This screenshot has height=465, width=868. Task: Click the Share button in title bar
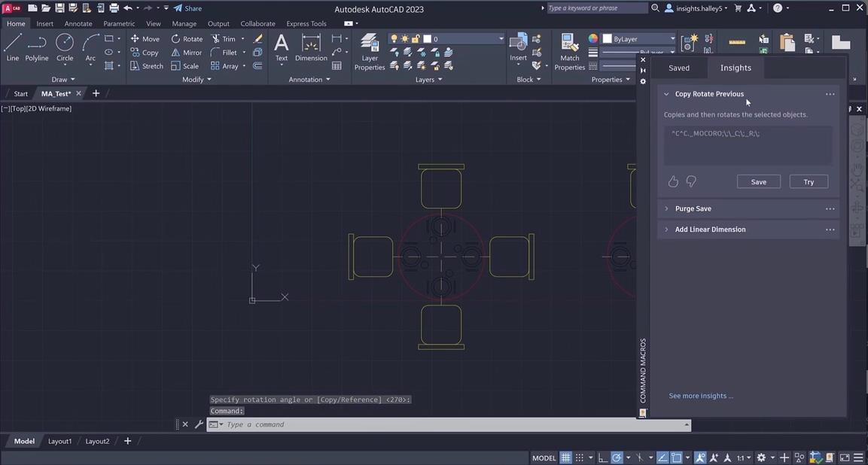(187, 8)
